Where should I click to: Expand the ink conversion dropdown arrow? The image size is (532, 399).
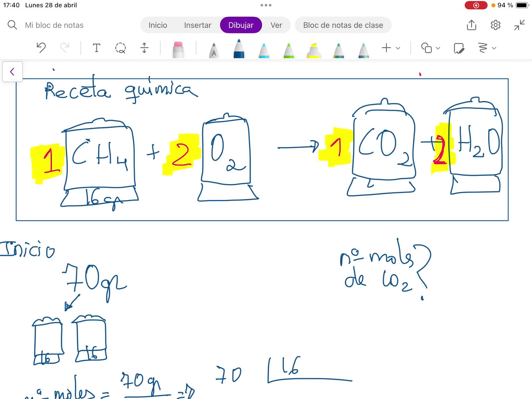[494, 48]
